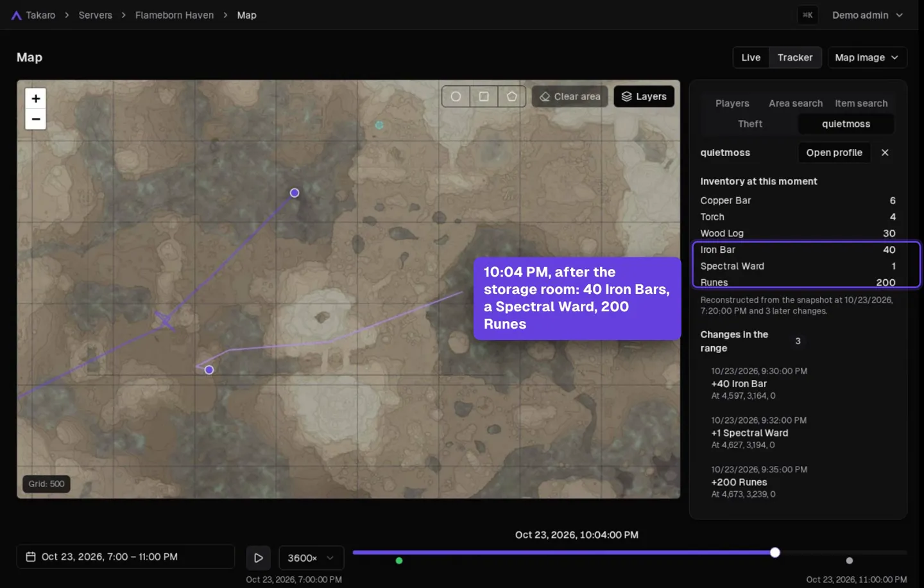
Task: Click the Takaro logo icon
Action: pyautogui.click(x=16, y=15)
